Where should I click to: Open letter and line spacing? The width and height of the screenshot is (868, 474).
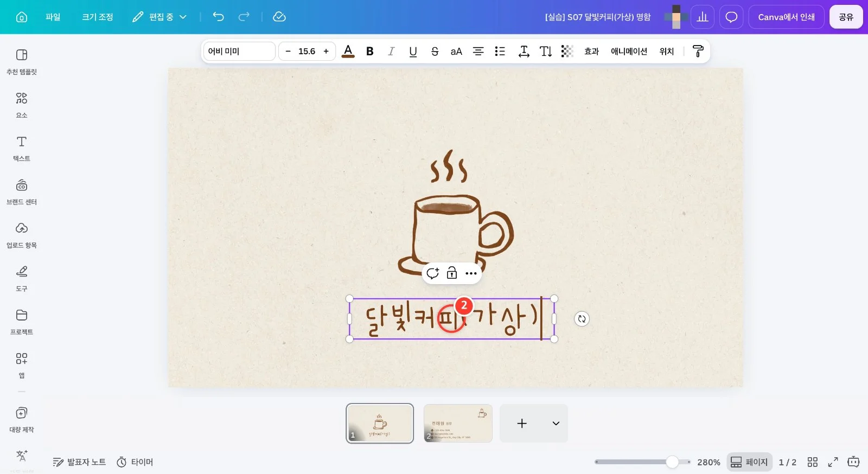pyautogui.click(x=524, y=51)
